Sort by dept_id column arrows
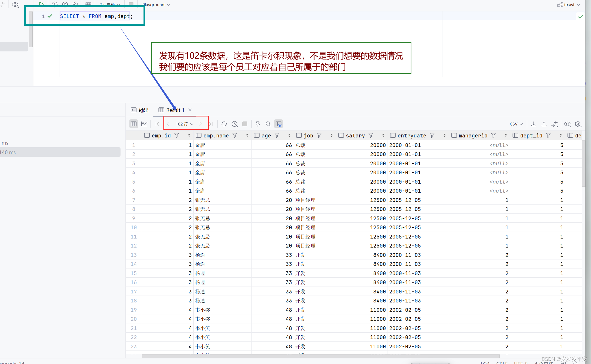 pyautogui.click(x=561, y=136)
